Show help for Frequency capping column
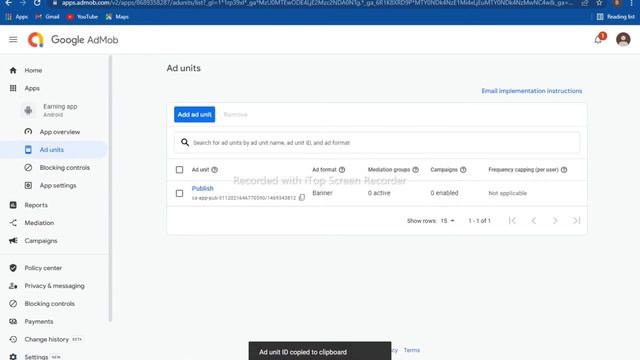 click(x=564, y=170)
